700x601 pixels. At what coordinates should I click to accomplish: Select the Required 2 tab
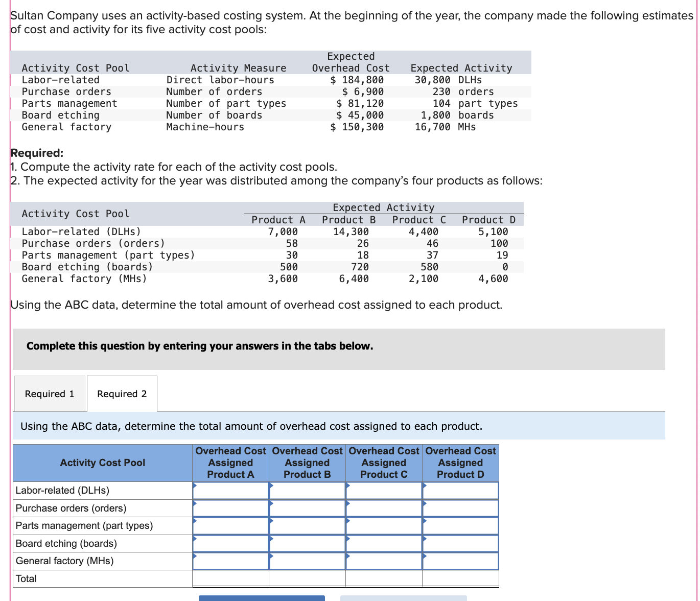(122, 394)
